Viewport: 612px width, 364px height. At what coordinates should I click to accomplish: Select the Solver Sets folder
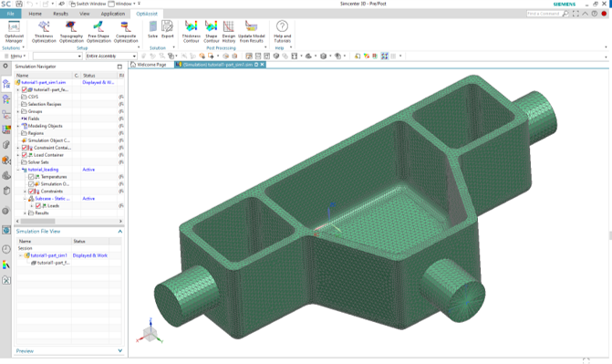tap(38, 162)
